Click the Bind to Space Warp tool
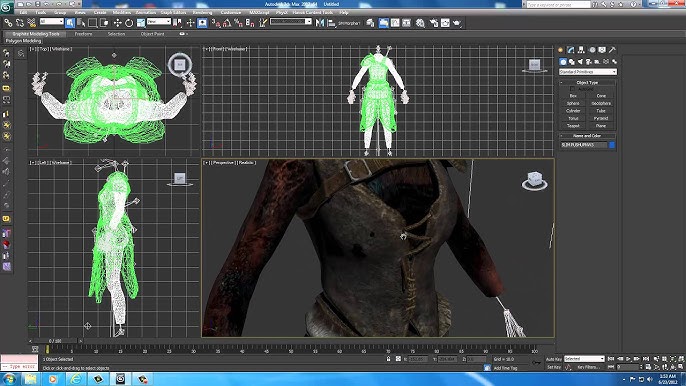This screenshot has width=686, height=386. tap(31, 23)
